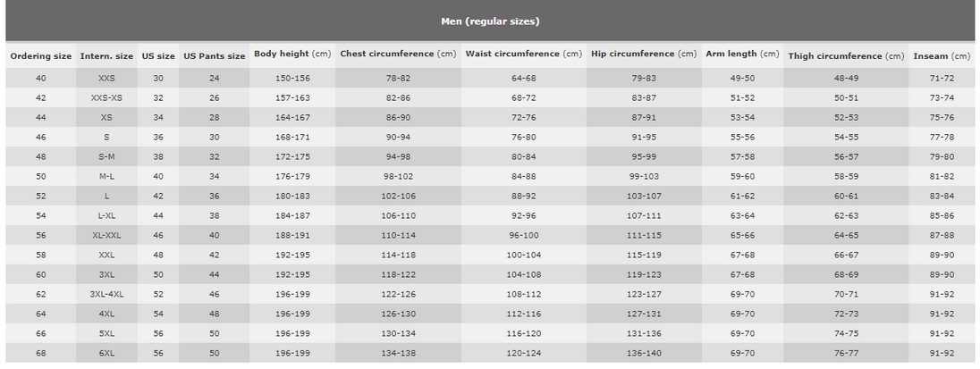Select the Chest circumference column header

tap(398, 55)
